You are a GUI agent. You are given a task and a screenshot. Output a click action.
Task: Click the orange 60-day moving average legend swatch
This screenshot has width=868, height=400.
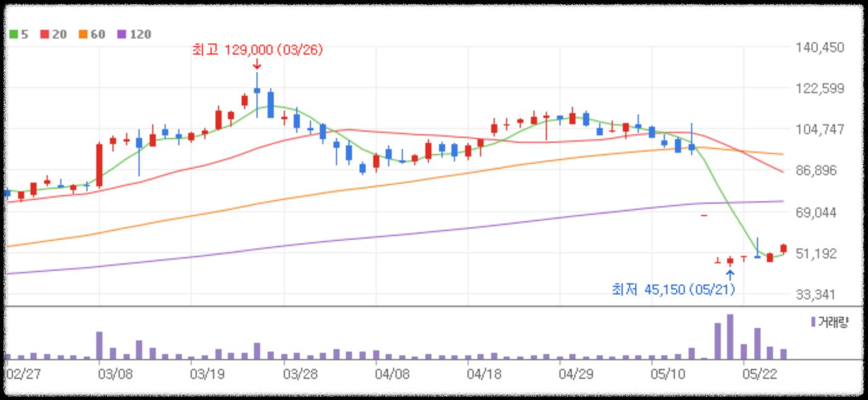84,34
